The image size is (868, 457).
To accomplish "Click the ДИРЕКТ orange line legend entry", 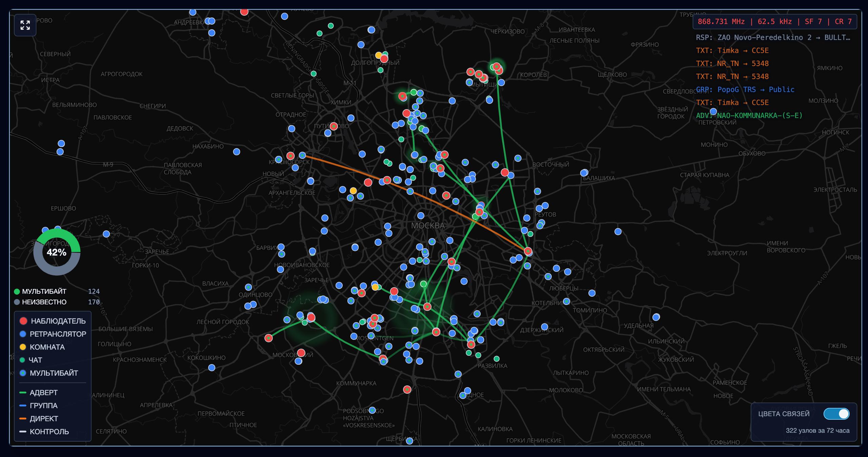I will [x=39, y=419].
